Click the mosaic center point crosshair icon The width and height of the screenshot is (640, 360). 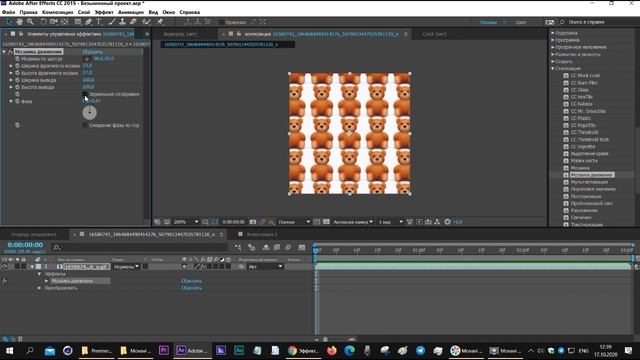87,59
